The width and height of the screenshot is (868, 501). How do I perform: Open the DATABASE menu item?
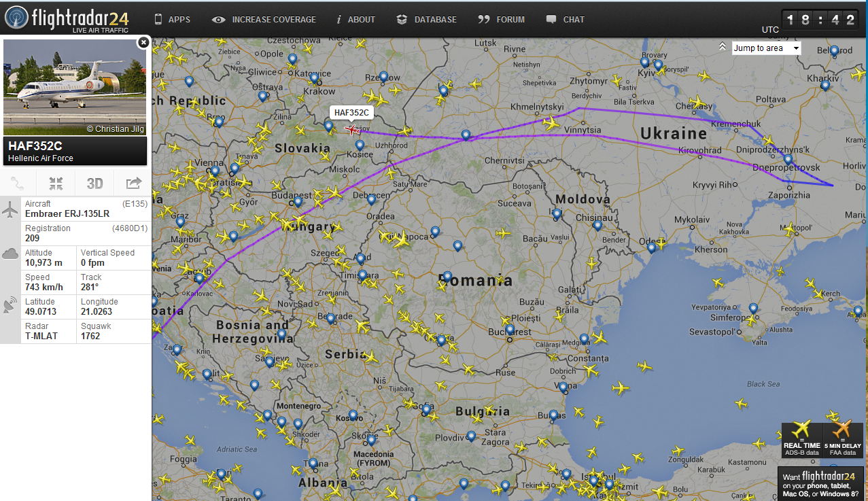coord(427,20)
